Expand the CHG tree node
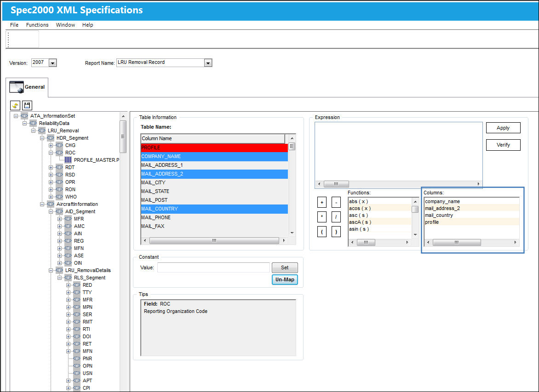The width and height of the screenshot is (539, 392). point(51,145)
